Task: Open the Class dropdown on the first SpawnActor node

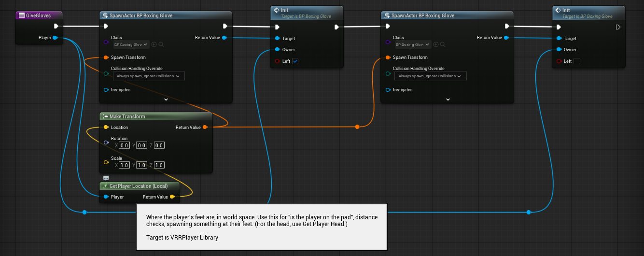Action: coord(131,44)
